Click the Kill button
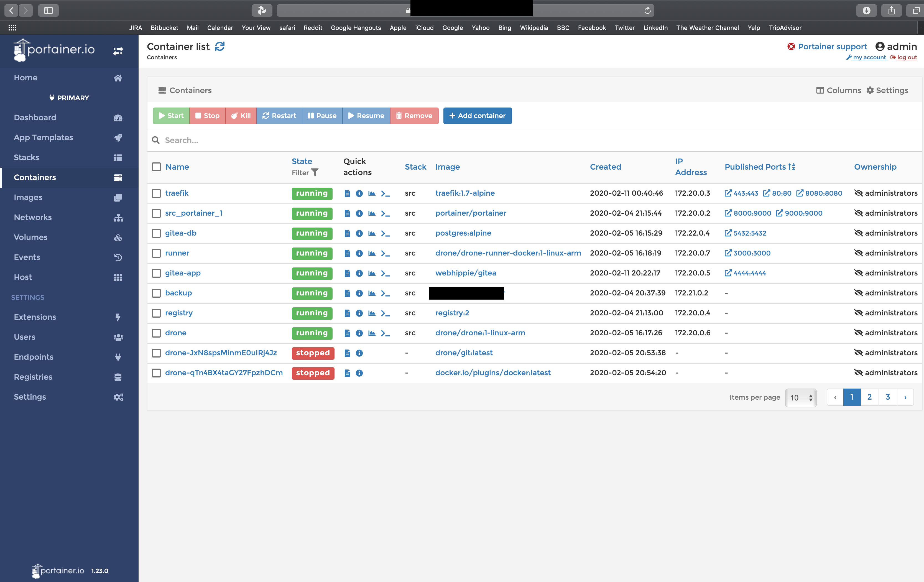The image size is (924, 582). point(241,116)
